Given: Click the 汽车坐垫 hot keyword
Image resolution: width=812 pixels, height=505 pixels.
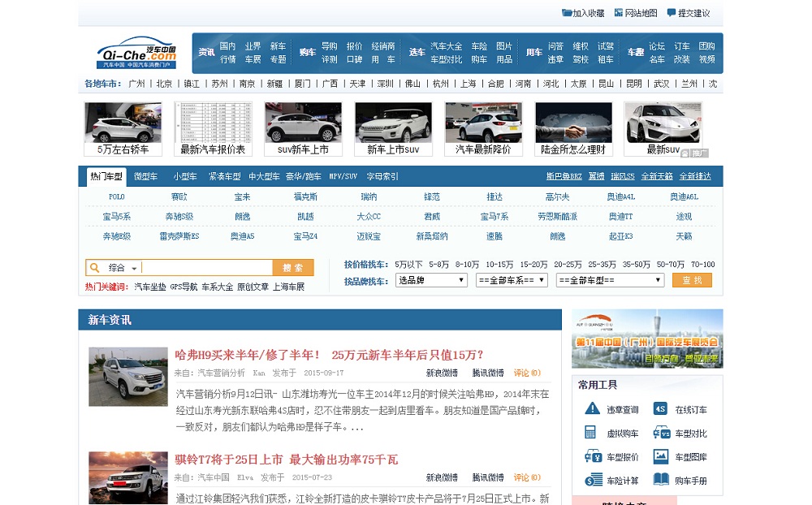Looking at the screenshot, I should [x=149, y=287].
